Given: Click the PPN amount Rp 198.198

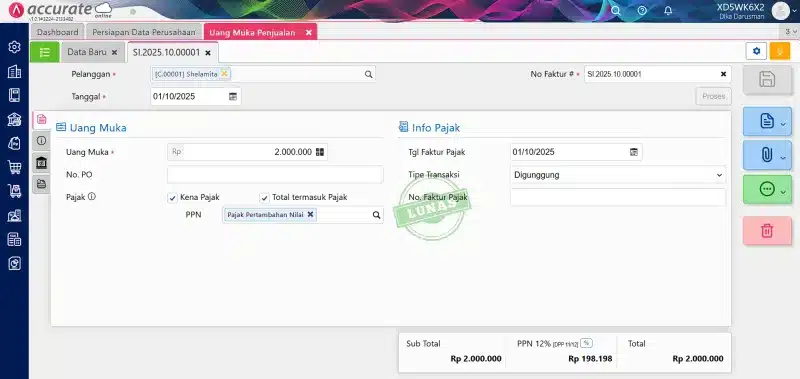Looking at the screenshot, I should point(590,359).
